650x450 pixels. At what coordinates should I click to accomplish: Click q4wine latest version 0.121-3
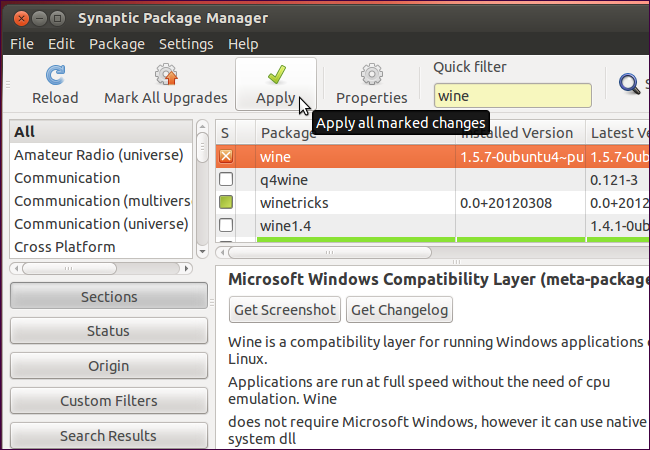pos(614,180)
